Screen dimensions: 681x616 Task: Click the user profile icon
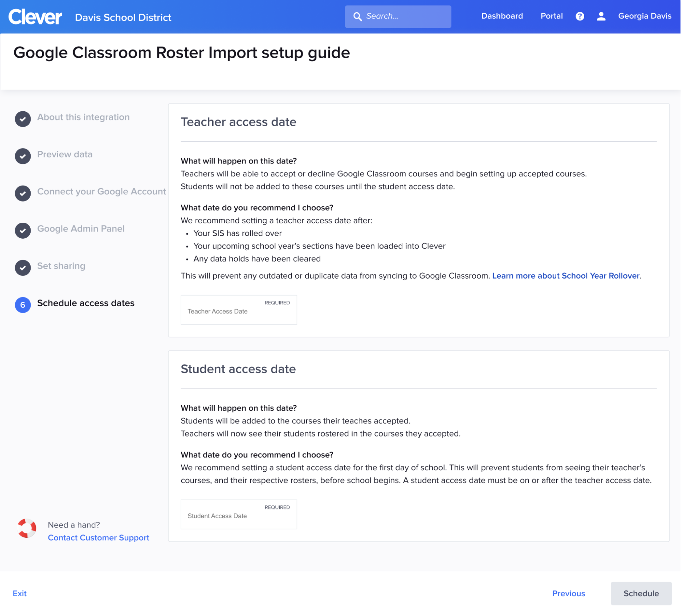[x=601, y=16]
